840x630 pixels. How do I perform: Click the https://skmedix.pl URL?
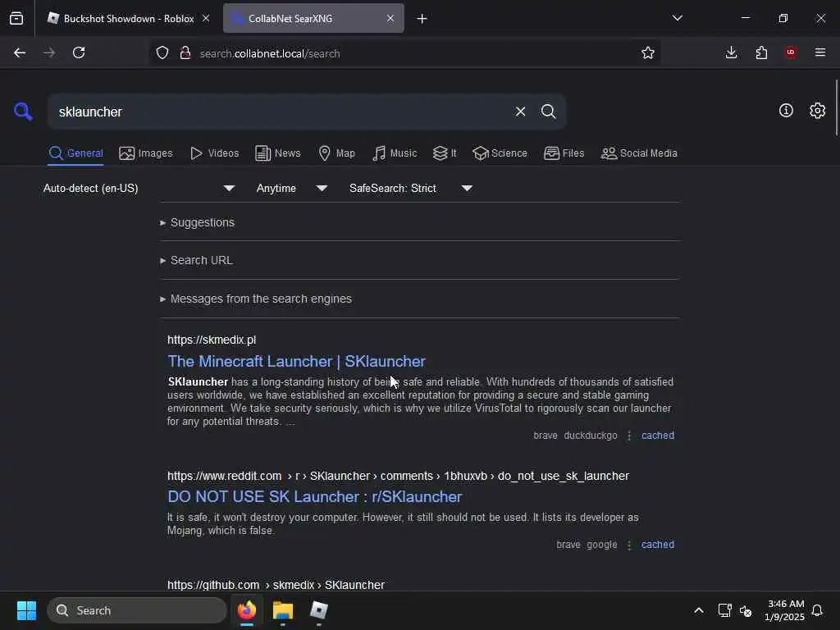tap(212, 340)
